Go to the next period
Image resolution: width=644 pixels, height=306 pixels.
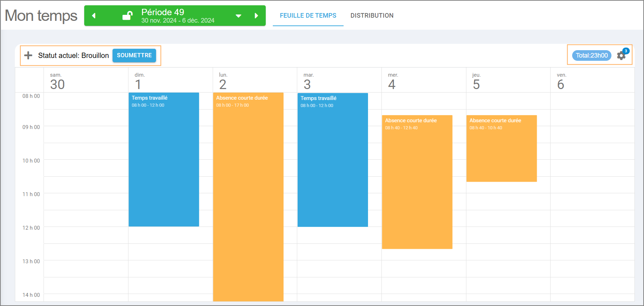coord(256,16)
